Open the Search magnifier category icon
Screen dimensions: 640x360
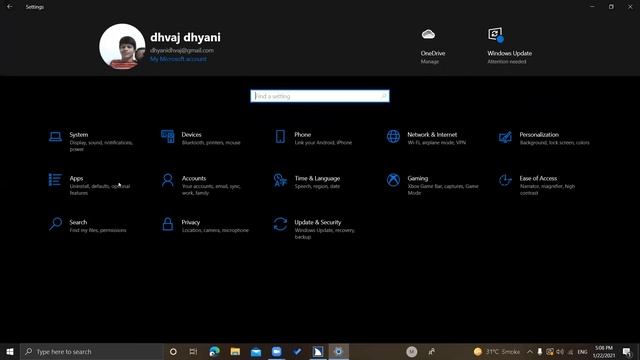pos(56,224)
